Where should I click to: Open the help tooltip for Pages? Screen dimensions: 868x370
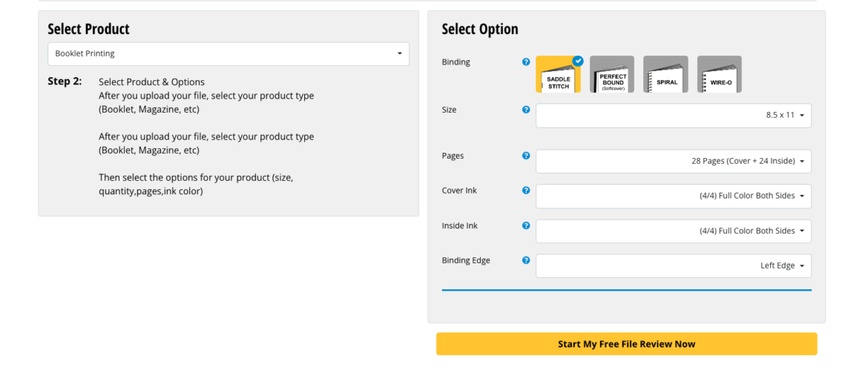pyautogui.click(x=526, y=156)
